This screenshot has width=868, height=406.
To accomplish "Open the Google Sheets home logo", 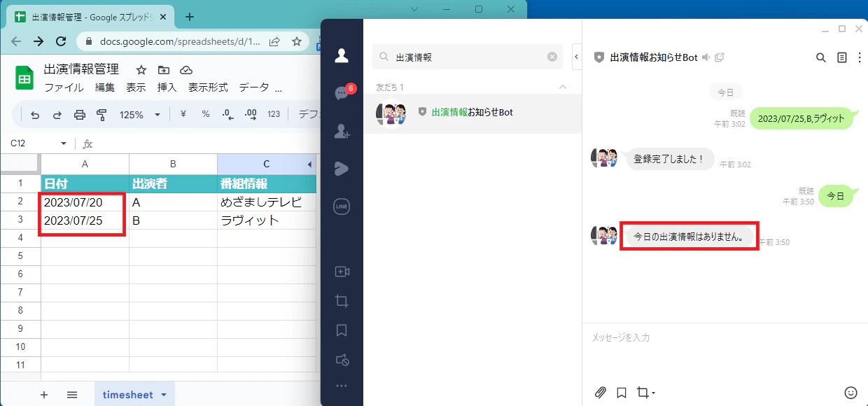I will [x=25, y=78].
